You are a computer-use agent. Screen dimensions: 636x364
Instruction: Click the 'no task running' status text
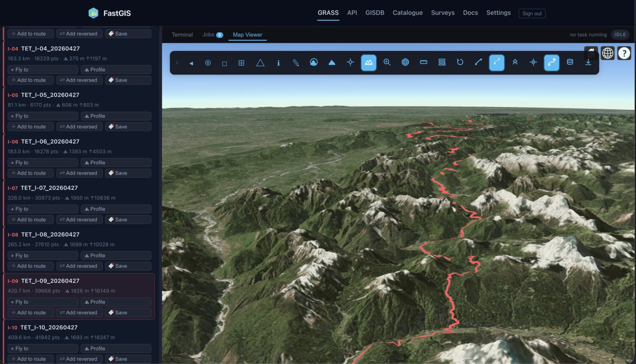pyautogui.click(x=588, y=35)
